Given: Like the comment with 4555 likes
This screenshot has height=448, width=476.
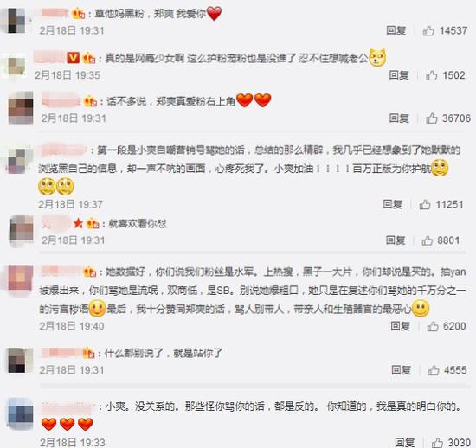Looking at the screenshot, I should (434, 370).
